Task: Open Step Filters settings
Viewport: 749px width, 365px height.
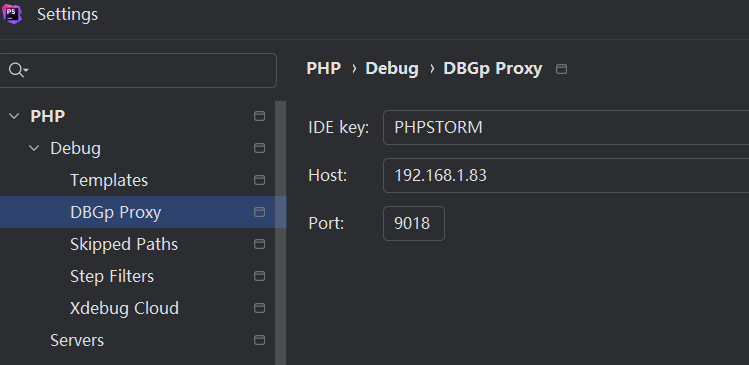Action: 112,276
